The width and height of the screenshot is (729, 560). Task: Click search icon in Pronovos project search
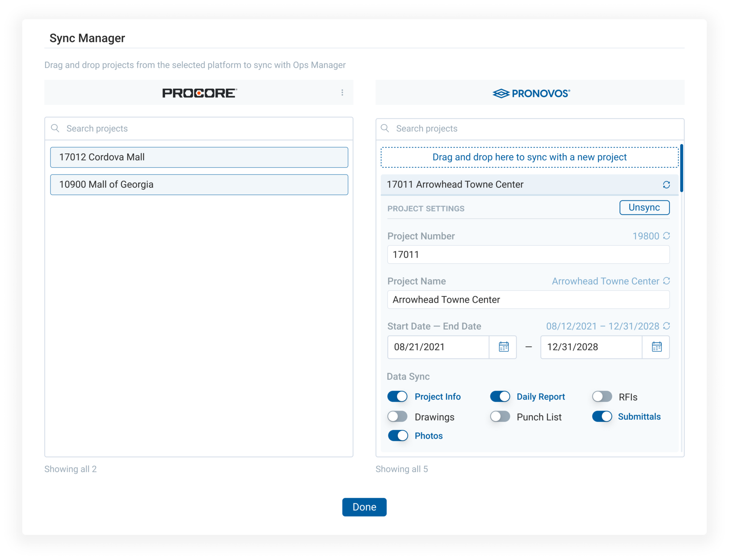pos(385,128)
